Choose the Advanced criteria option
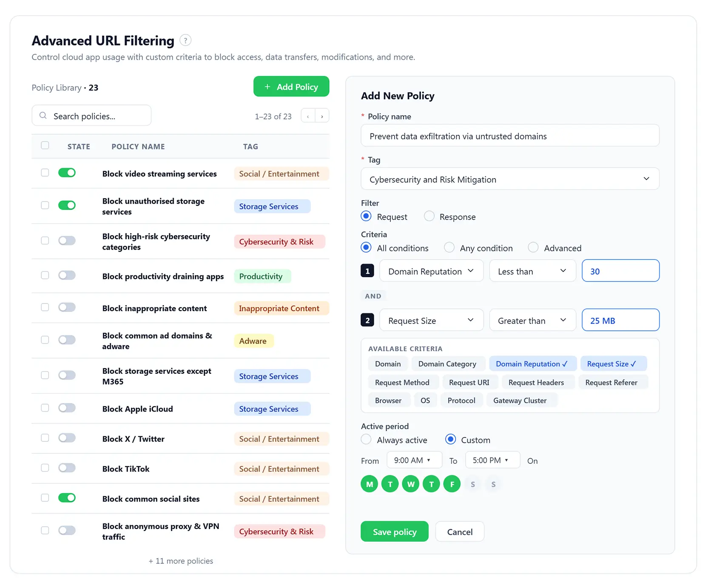 coord(533,247)
